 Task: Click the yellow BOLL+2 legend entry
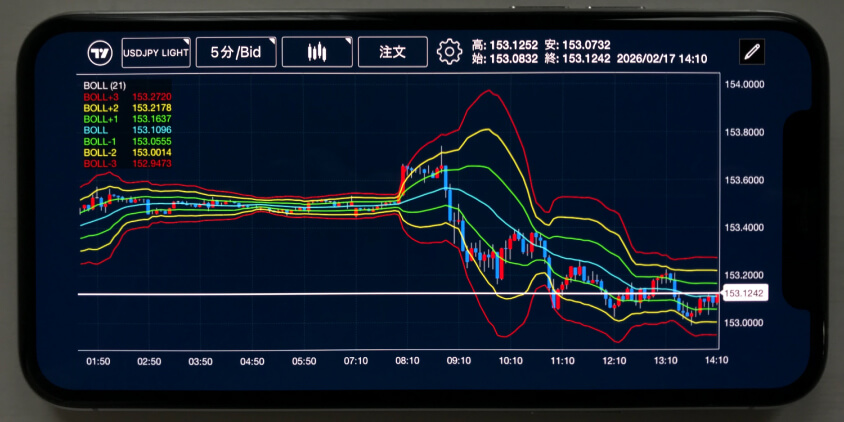coord(102,108)
